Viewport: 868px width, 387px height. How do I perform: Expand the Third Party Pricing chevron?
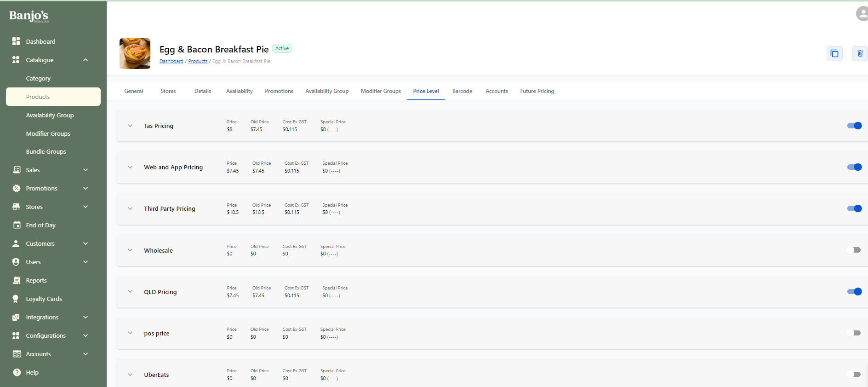(130, 209)
